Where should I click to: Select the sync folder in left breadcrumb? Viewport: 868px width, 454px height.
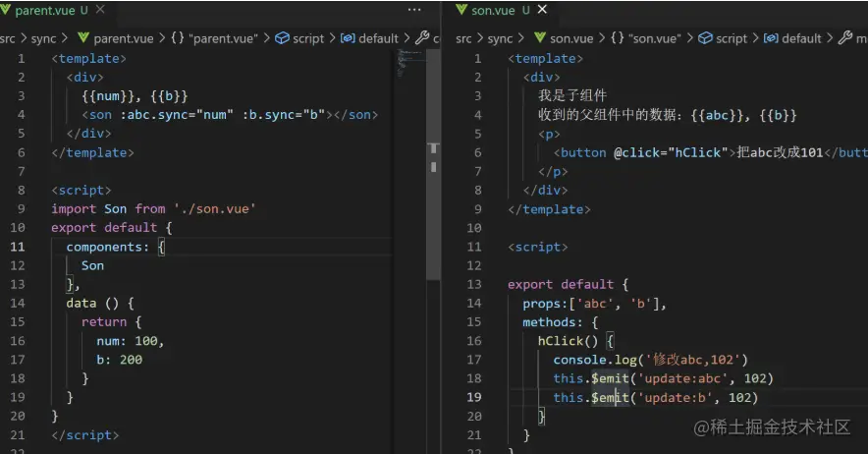tap(43, 38)
